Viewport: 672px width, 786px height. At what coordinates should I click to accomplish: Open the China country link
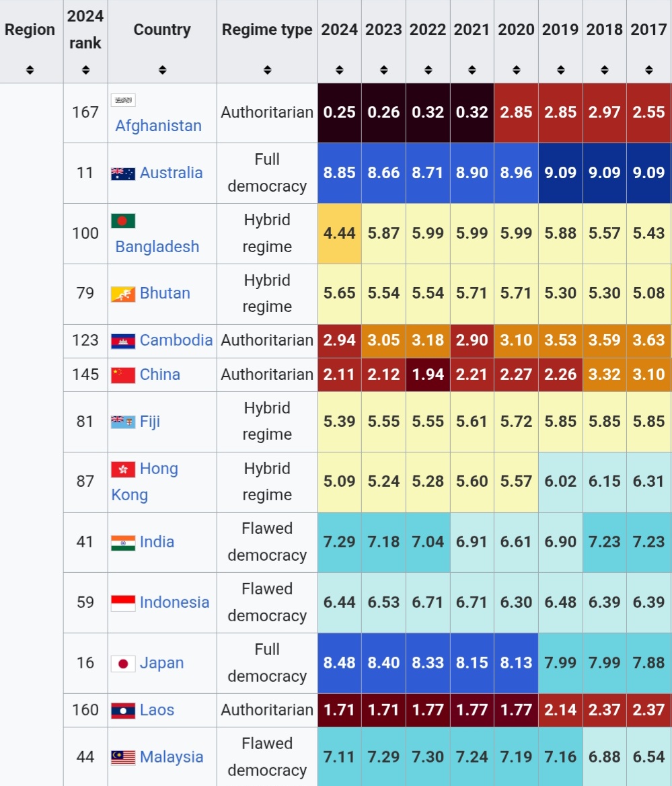[160, 375]
